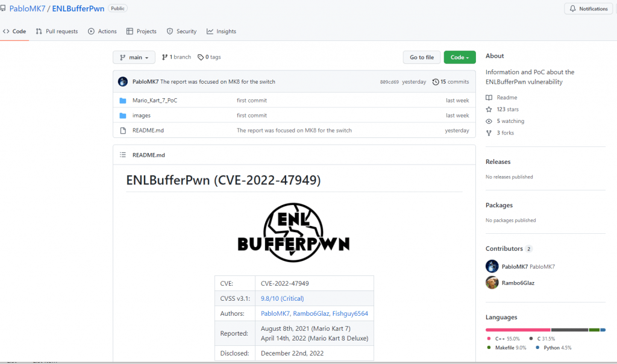Image resolution: width=617 pixels, height=364 pixels.
Task: Click PabloMK7 avatar in Contributors
Action: coord(492,266)
